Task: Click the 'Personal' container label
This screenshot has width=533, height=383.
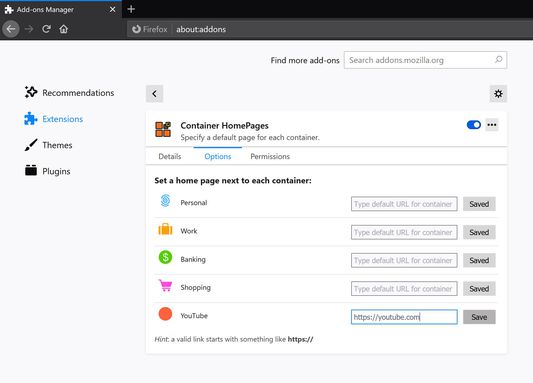Action: pos(194,203)
